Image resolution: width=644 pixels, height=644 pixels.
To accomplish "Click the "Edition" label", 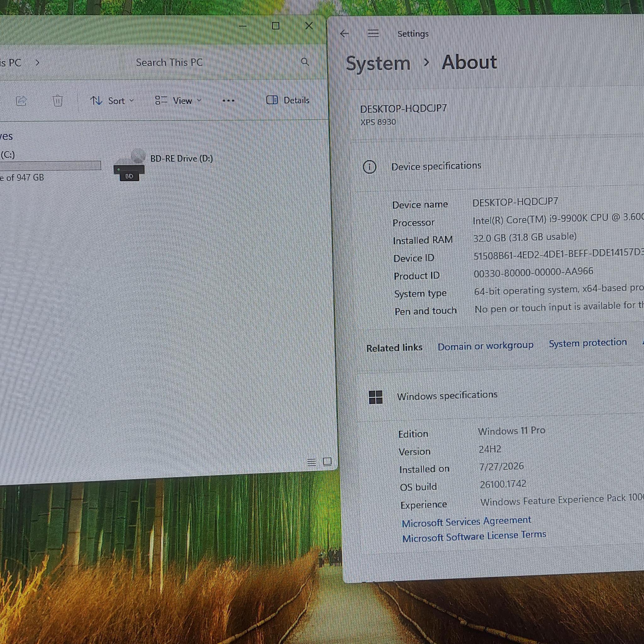I will point(413,434).
